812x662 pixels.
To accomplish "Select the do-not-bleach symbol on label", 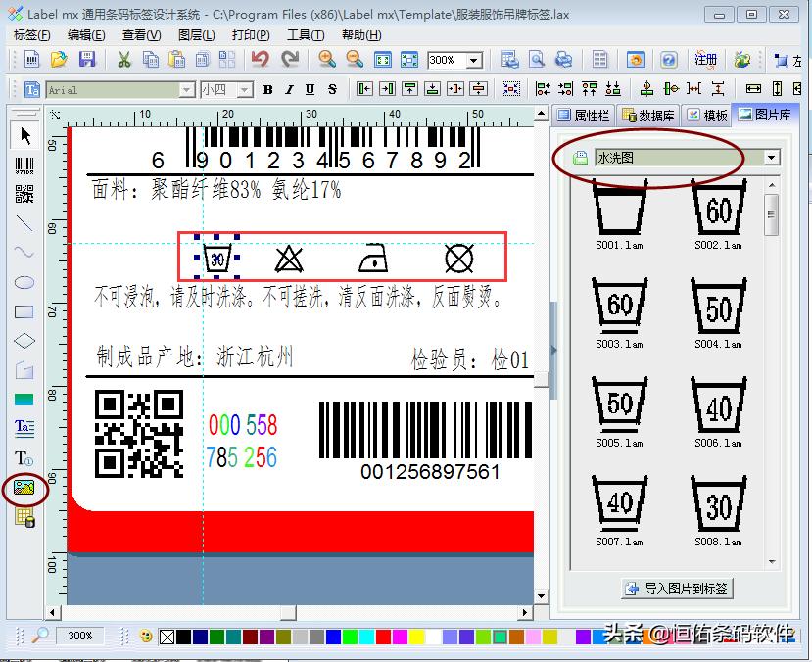I will coord(289,259).
